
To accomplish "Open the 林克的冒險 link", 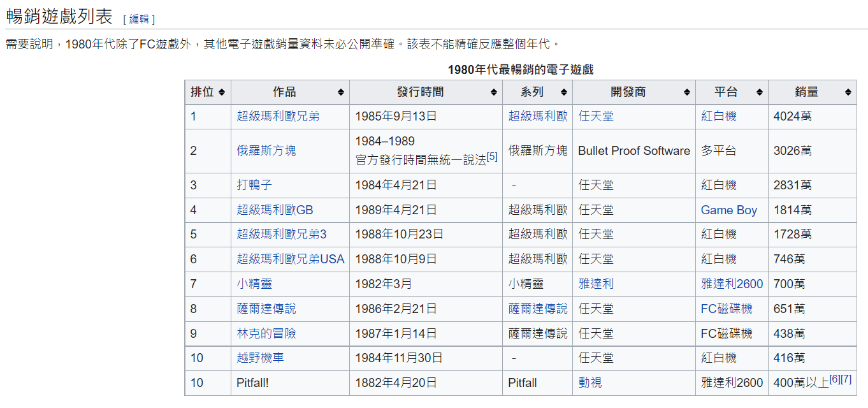I will [266, 334].
